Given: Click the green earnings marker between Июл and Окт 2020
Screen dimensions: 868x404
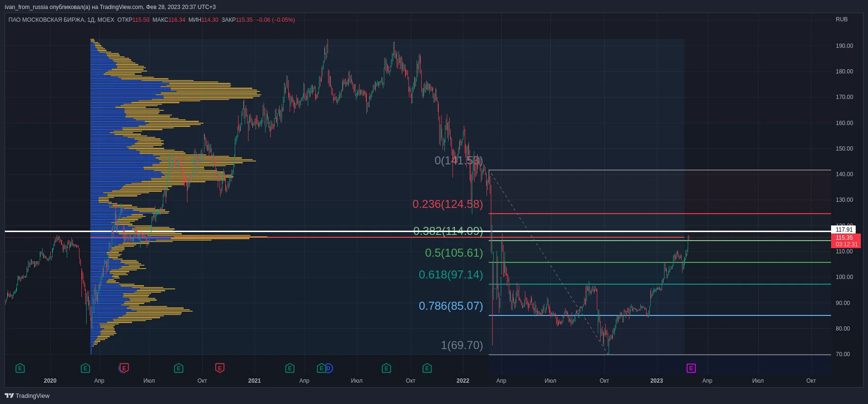Looking at the screenshot, I should (x=178, y=368).
